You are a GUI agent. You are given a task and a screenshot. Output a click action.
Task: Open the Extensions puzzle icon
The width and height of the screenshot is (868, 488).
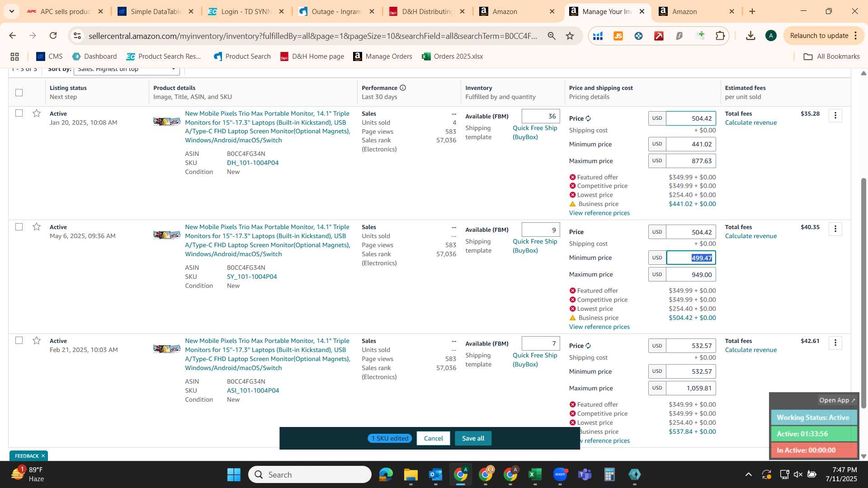click(720, 36)
